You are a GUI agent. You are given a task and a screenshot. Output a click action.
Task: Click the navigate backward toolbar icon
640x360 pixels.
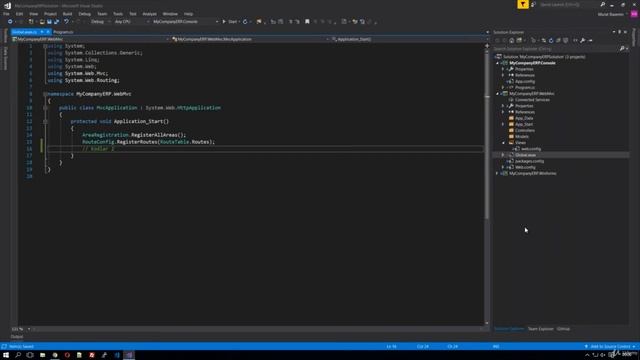(x=10, y=22)
